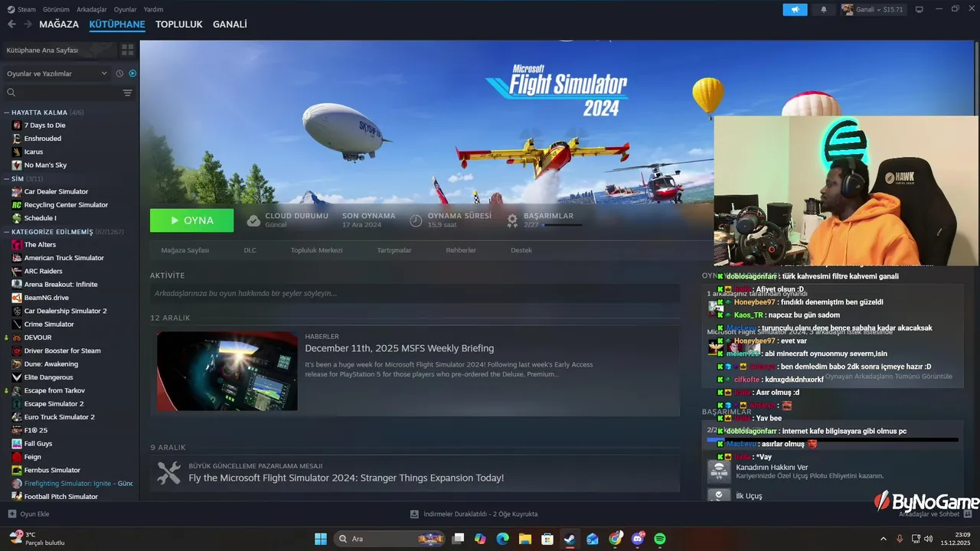Click the achievements gear icon
This screenshot has height=551, width=980.
(512, 220)
